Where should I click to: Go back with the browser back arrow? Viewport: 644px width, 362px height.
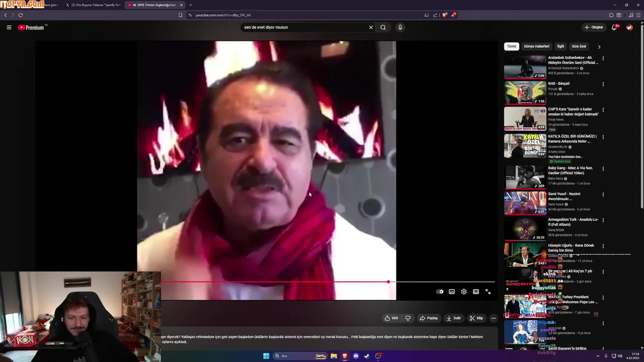pyautogui.click(x=6, y=15)
